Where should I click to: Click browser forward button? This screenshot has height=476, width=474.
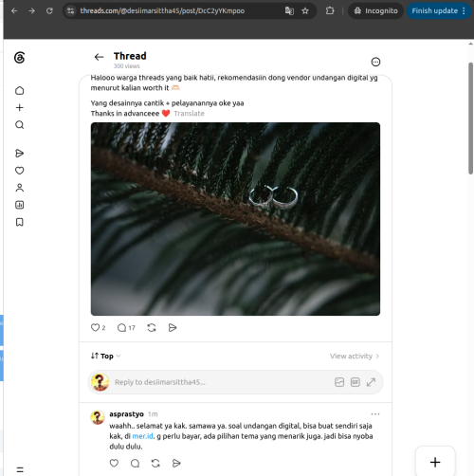pyautogui.click(x=32, y=11)
